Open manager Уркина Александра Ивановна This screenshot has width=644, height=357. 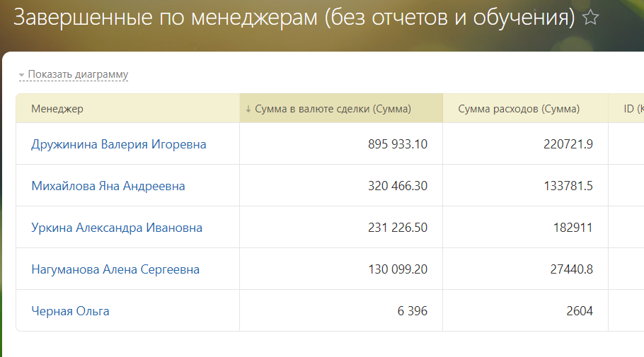click(117, 228)
